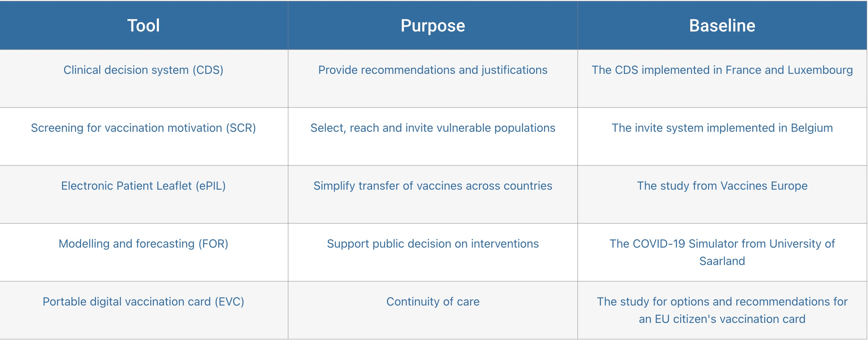
Task: Select the Electronic Patient Leaflet (ePIL) cell
Action: tap(144, 194)
